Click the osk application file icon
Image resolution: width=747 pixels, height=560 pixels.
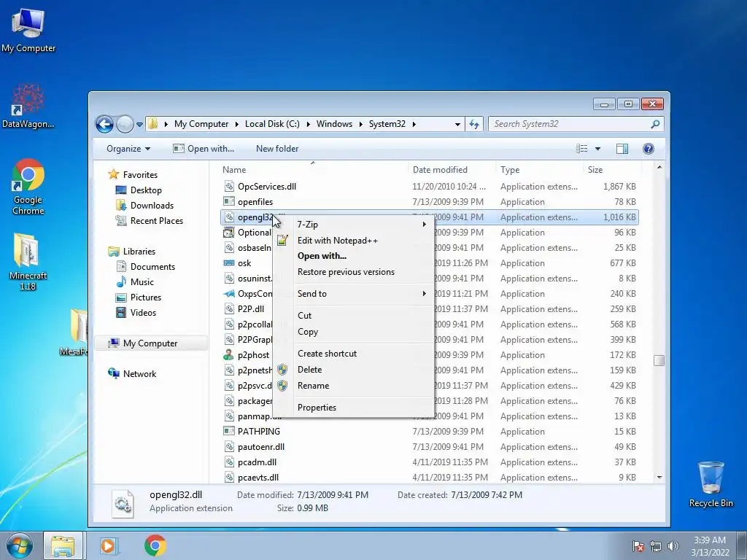coord(229,262)
